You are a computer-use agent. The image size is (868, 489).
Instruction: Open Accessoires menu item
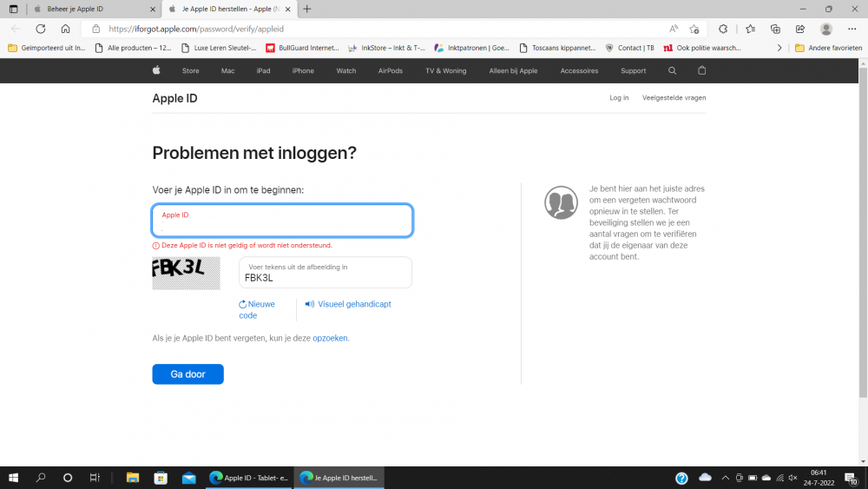tap(579, 71)
